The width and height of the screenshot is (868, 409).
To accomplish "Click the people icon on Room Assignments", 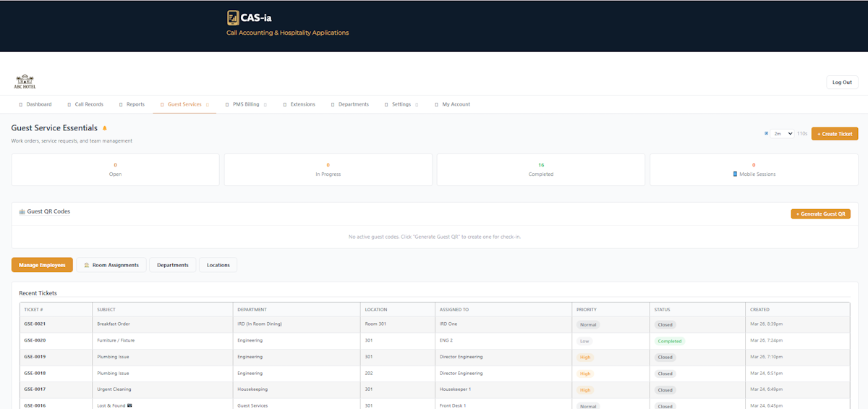I will [87, 265].
